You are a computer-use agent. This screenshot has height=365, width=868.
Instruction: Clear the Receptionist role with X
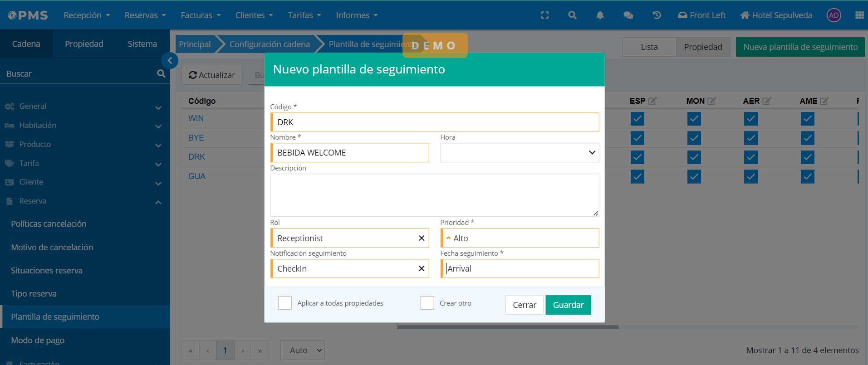pyautogui.click(x=421, y=238)
